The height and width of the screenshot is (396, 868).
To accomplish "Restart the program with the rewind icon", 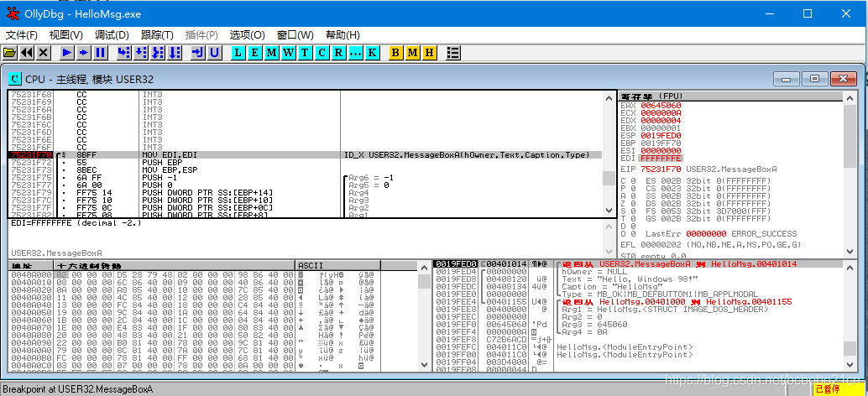I will click(26, 53).
